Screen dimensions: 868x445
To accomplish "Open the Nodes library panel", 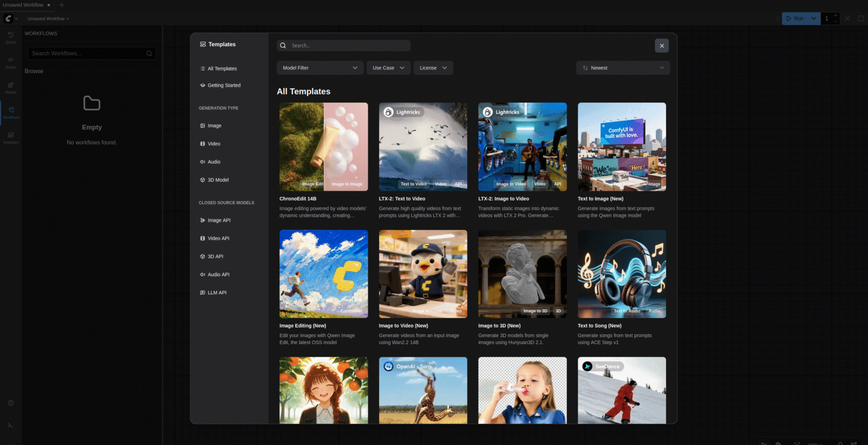I will [x=10, y=62].
